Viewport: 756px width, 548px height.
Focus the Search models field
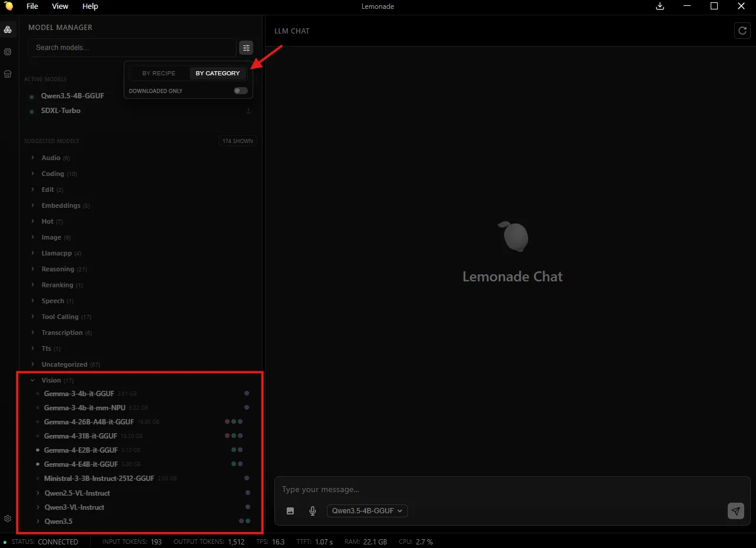(132, 48)
